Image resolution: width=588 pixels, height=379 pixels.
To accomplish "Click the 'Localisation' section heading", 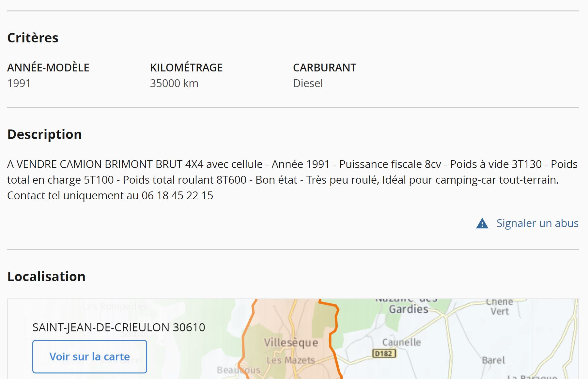I will [46, 277].
